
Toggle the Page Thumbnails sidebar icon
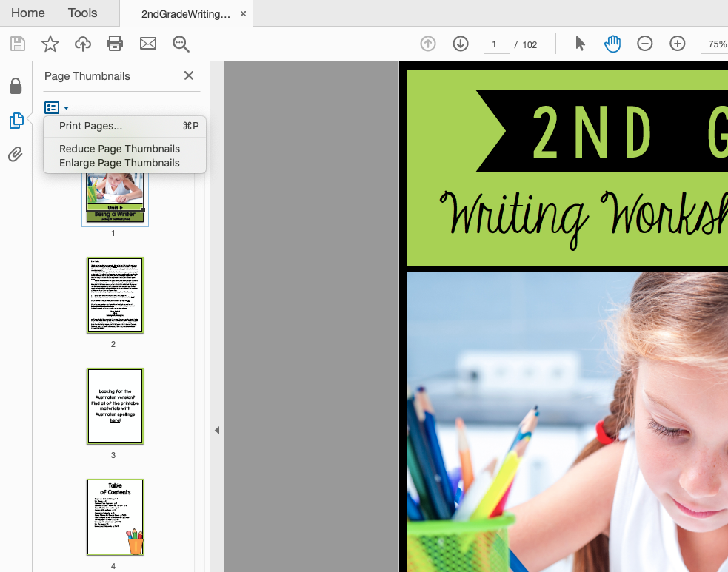[x=16, y=121]
